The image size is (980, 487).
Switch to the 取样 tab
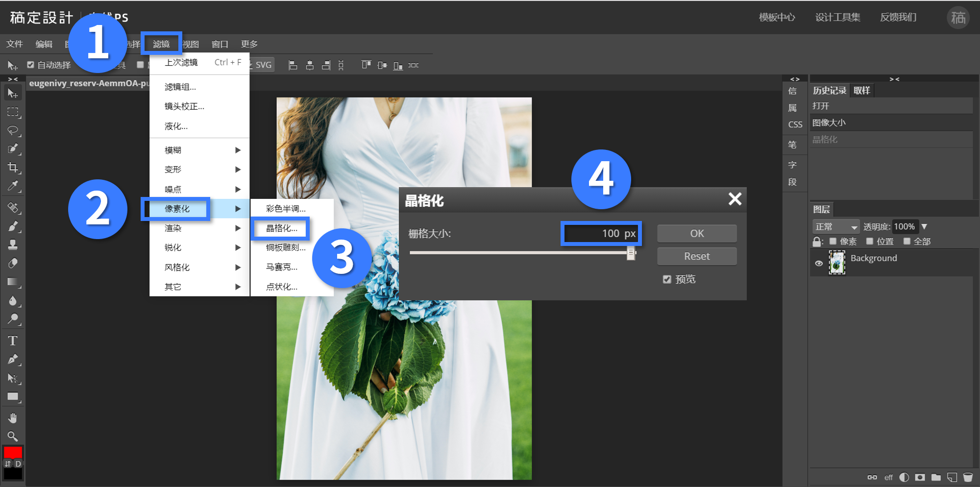pos(862,91)
